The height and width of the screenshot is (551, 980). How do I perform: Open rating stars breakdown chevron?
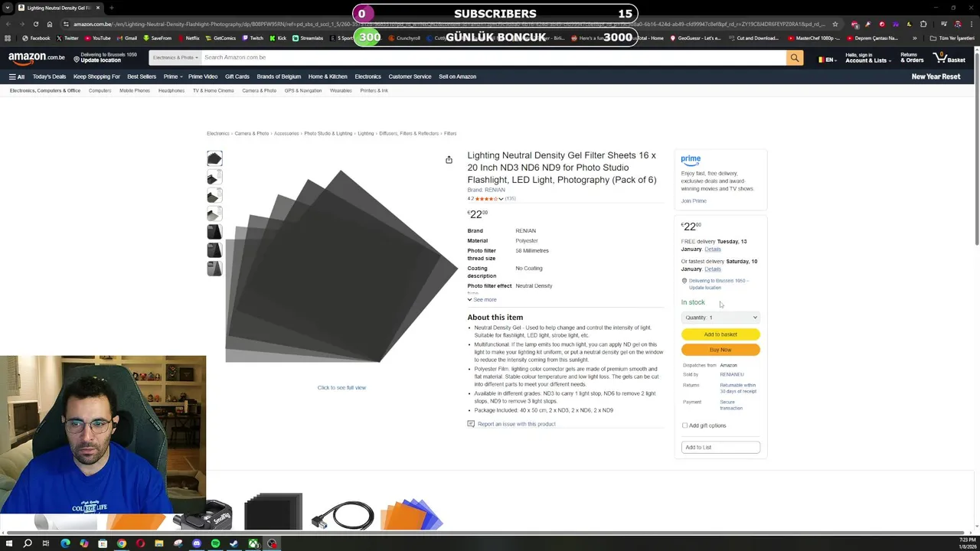tap(501, 199)
